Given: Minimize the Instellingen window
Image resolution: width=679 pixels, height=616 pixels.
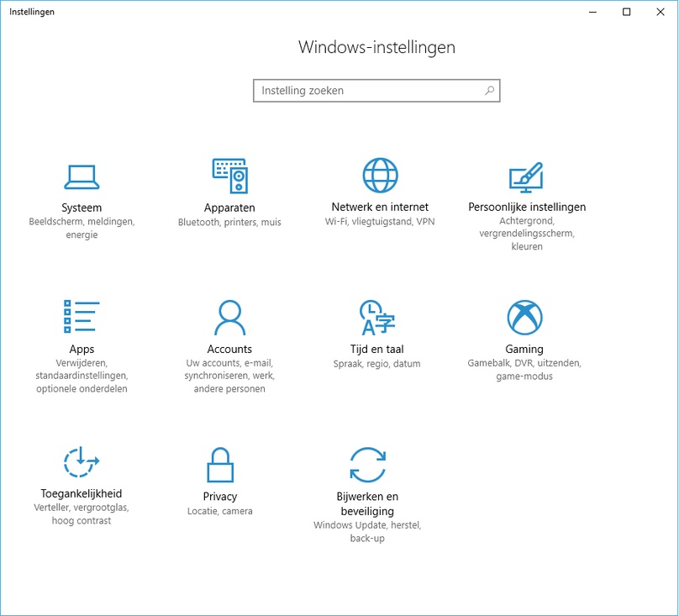Looking at the screenshot, I should [x=592, y=12].
